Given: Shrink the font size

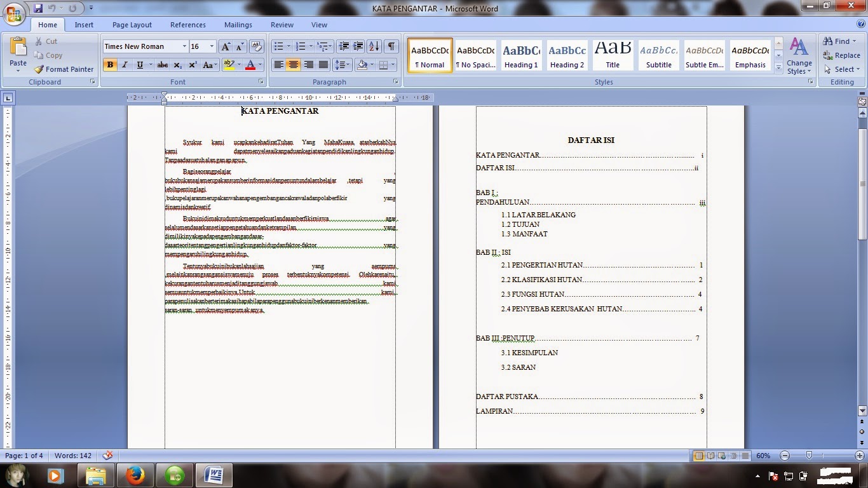Looking at the screenshot, I should tap(240, 46).
